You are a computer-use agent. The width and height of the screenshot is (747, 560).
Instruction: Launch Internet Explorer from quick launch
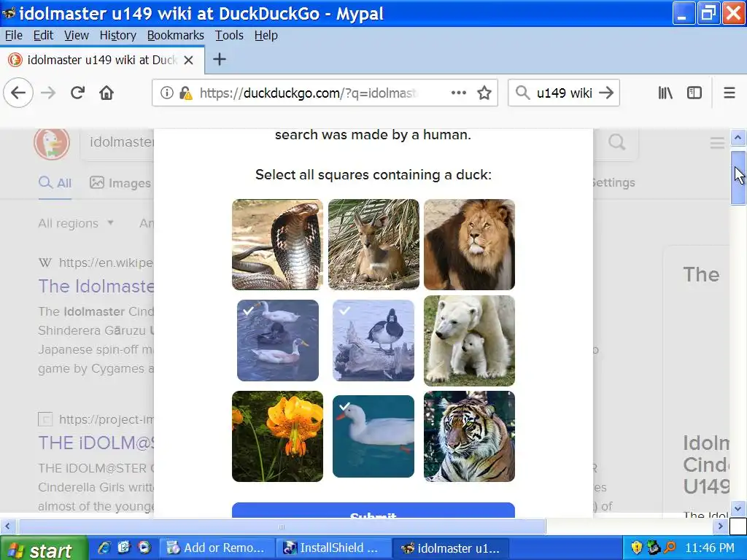coord(104,548)
